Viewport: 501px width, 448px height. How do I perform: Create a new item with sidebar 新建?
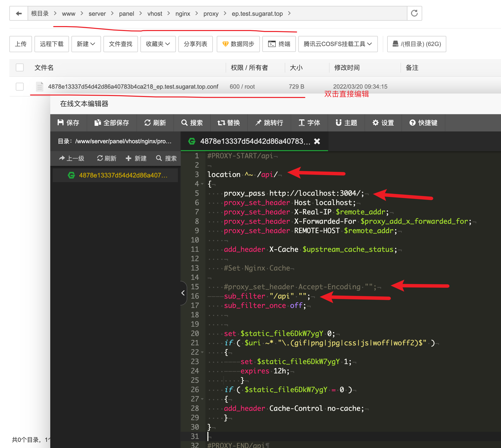pyautogui.click(x=136, y=158)
